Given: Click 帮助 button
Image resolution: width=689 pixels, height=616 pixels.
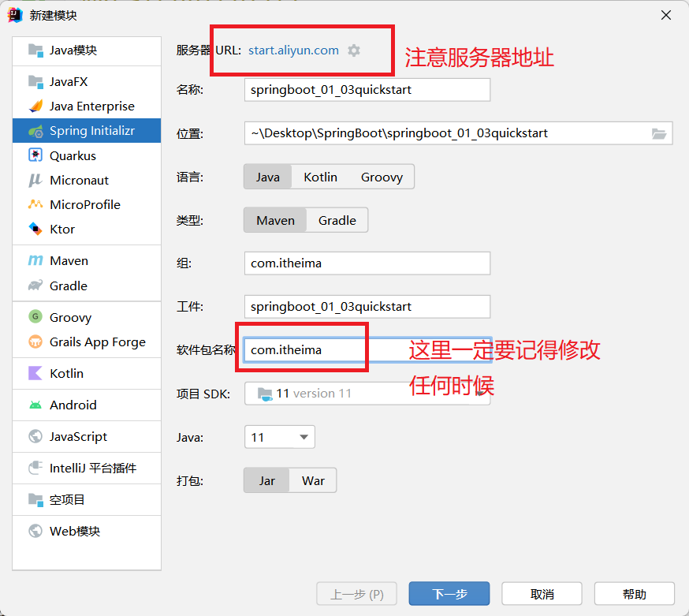Looking at the screenshot, I should pyautogui.click(x=635, y=594).
